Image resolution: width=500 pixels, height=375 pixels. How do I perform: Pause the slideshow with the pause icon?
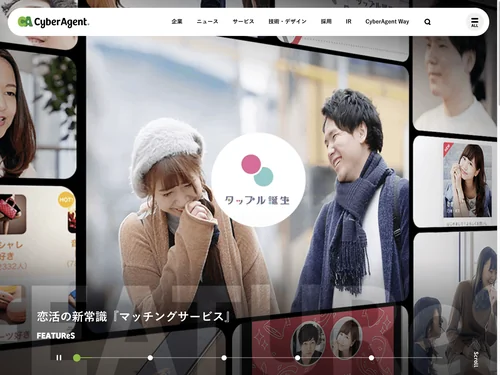pyautogui.click(x=59, y=358)
